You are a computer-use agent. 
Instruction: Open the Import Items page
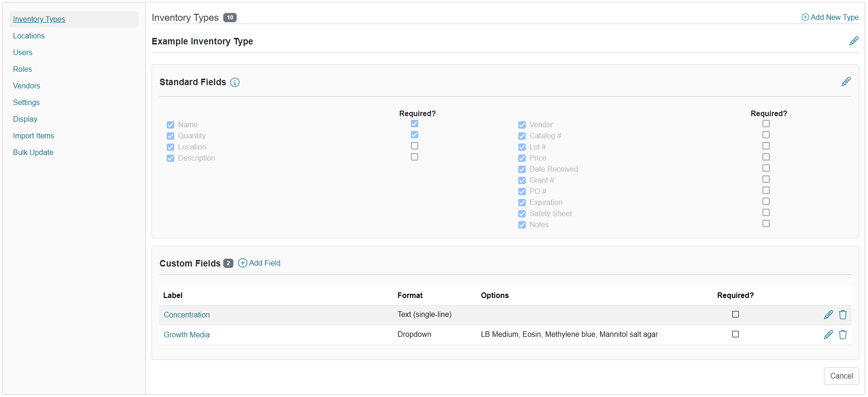(33, 136)
